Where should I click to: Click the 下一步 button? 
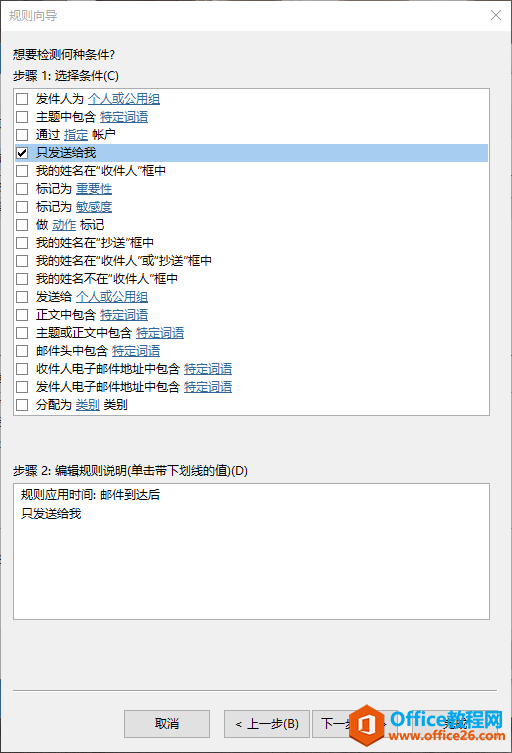[x=336, y=724]
